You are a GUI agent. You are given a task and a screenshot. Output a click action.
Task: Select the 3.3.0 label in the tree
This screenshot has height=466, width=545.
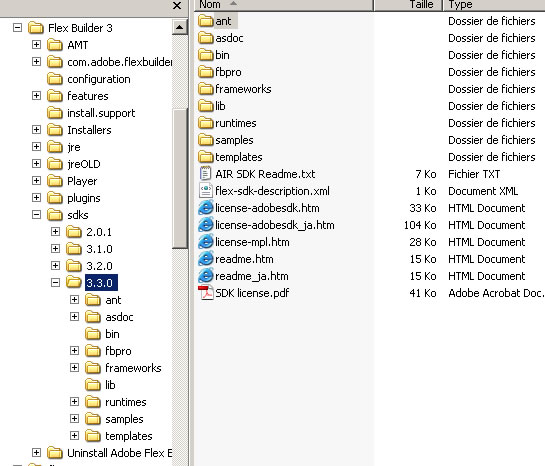[x=101, y=283]
